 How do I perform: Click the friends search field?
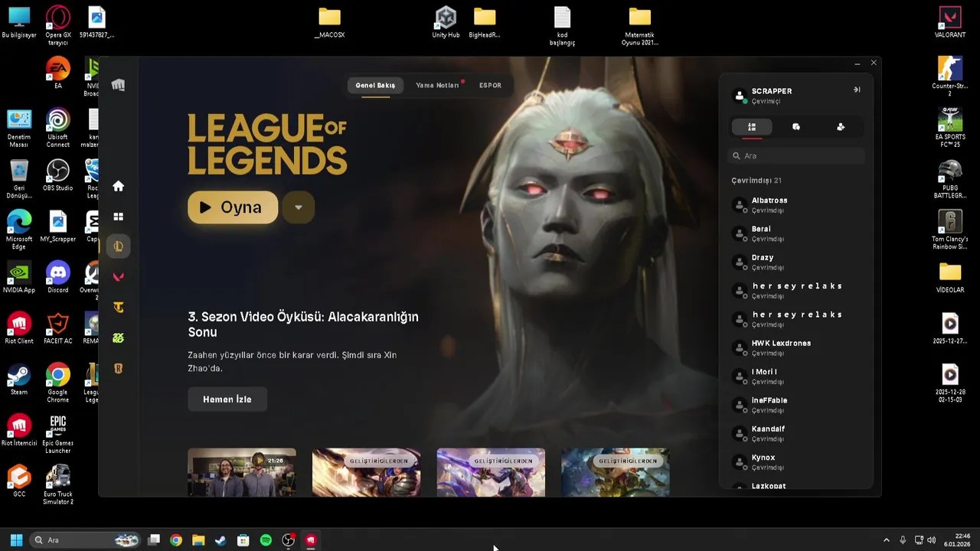(x=796, y=155)
